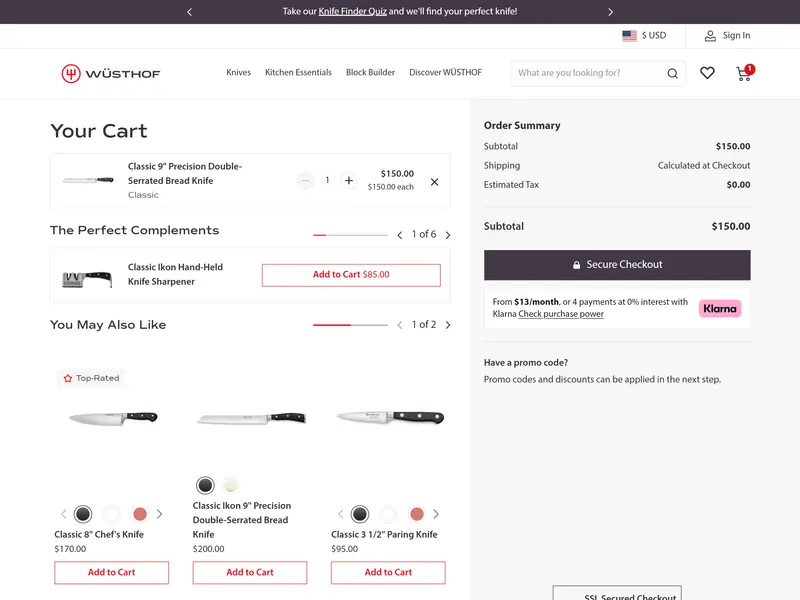Select the Klarna payment badge

(x=720, y=308)
